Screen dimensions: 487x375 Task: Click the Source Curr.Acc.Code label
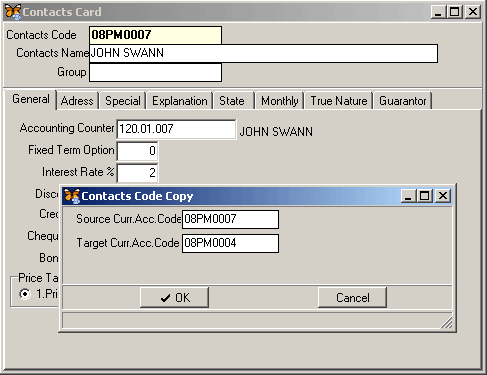click(129, 219)
